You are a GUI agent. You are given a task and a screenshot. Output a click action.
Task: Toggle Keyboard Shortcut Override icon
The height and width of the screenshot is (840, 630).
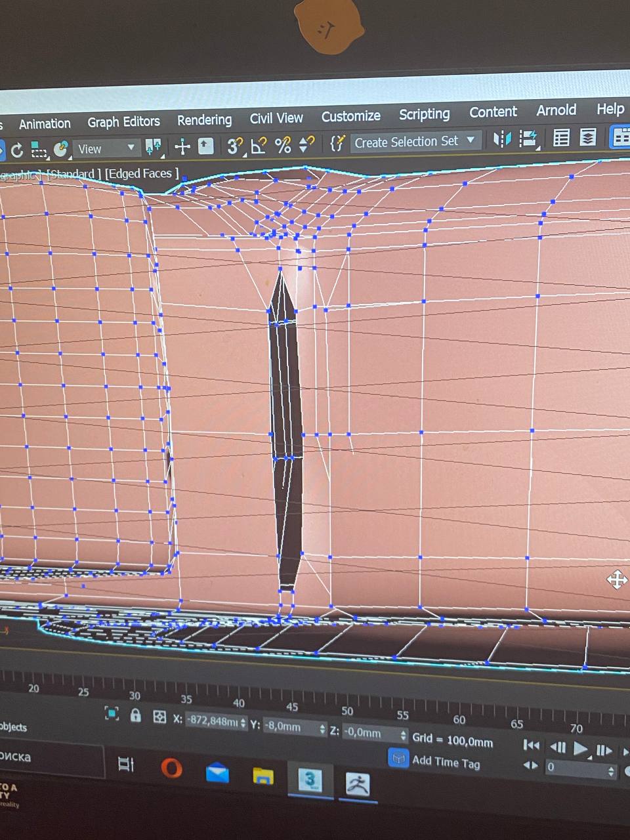[205, 146]
